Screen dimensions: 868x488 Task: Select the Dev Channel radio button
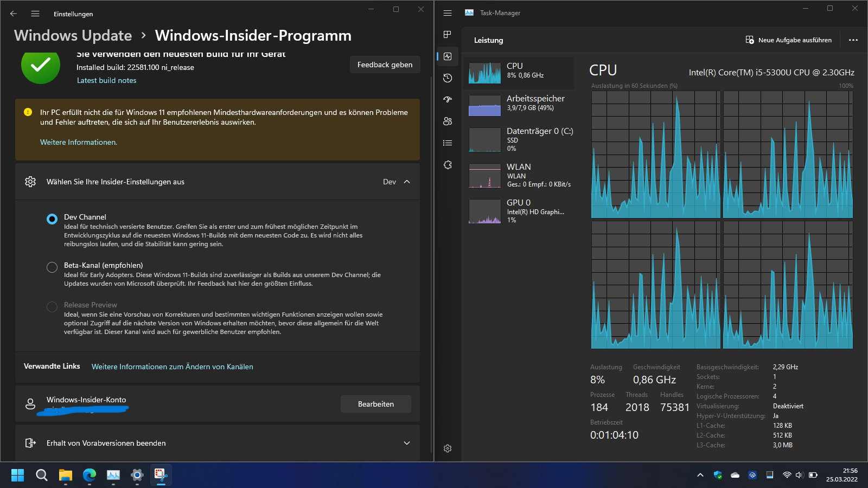click(52, 219)
